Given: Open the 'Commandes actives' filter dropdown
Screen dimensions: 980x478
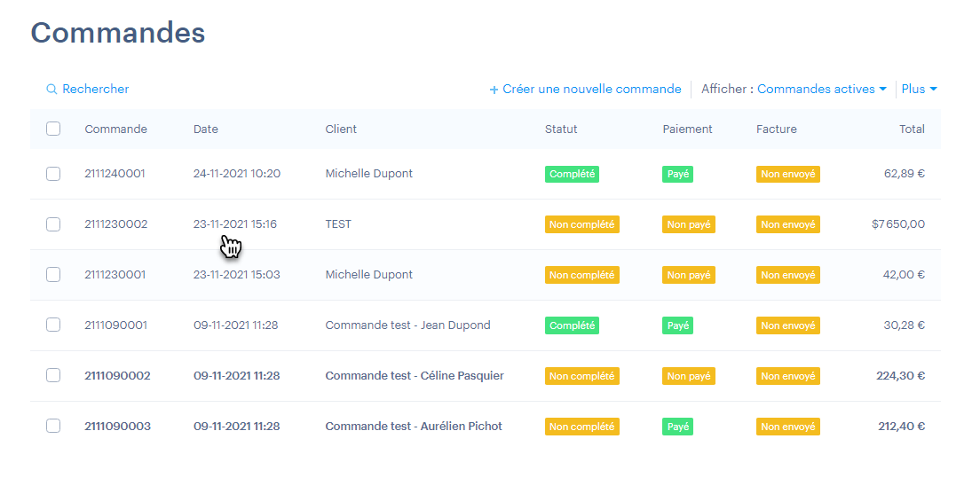Looking at the screenshot, I should (x=821, y=90).
